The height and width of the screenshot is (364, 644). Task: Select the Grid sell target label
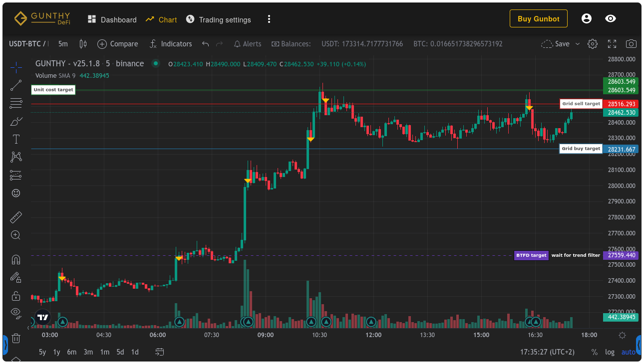click(x=581, y=104)
